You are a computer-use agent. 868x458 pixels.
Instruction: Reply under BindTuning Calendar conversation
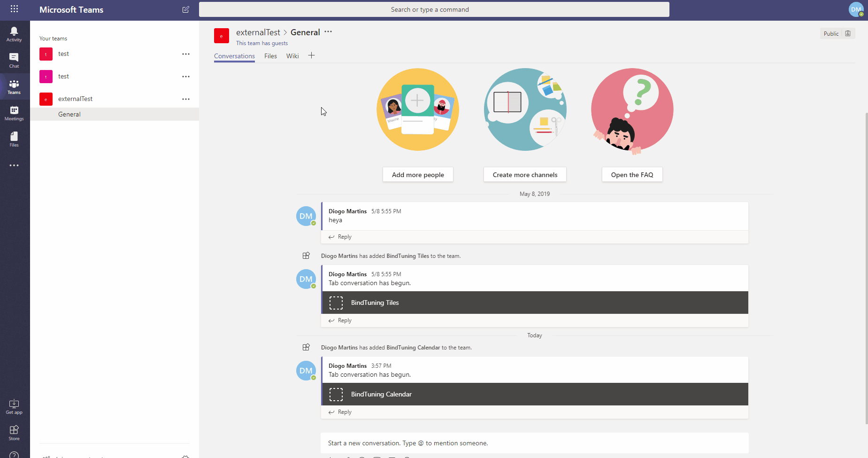(340, 412)
